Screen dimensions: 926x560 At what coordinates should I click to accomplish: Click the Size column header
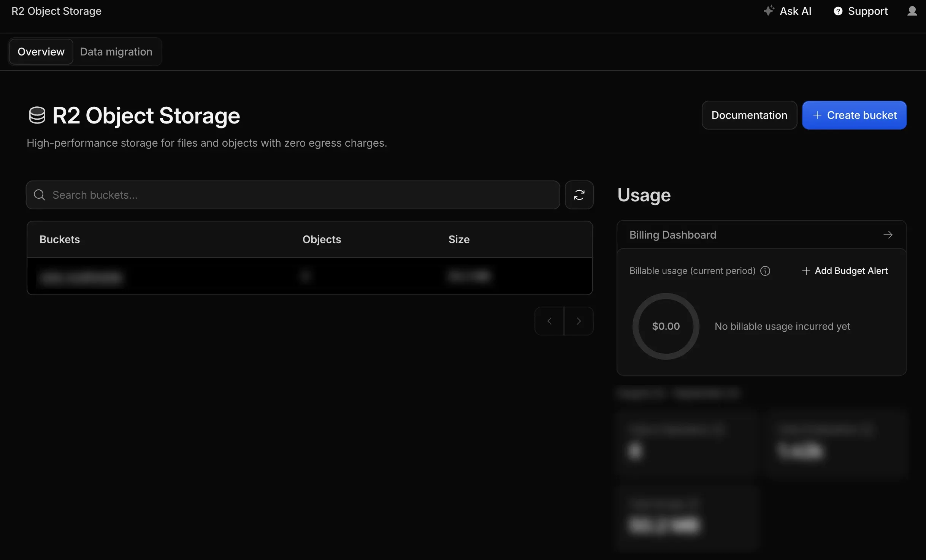click(459, 239)
